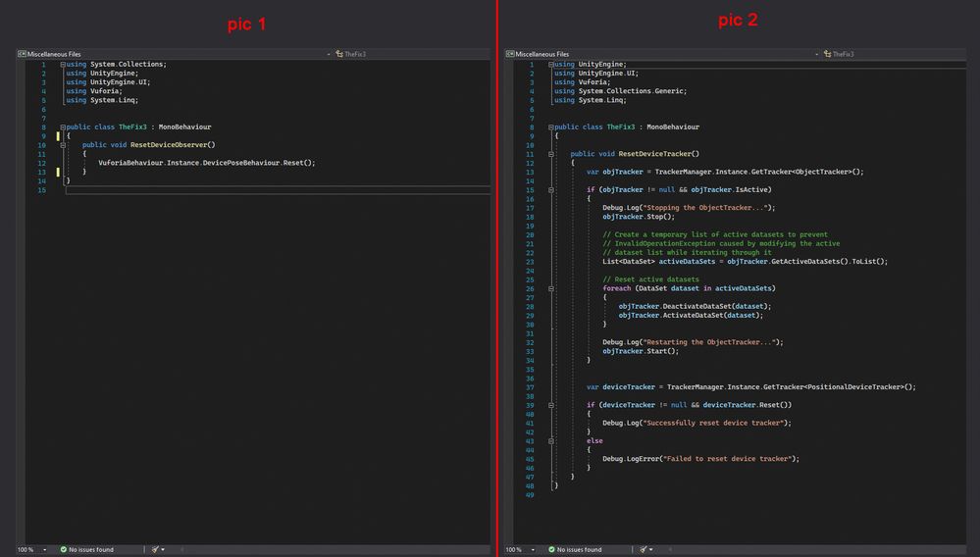Collapse the TheFix3 class outline in pic 2
980x557 pixels.
pyautogui.click(x=551, y=127)
